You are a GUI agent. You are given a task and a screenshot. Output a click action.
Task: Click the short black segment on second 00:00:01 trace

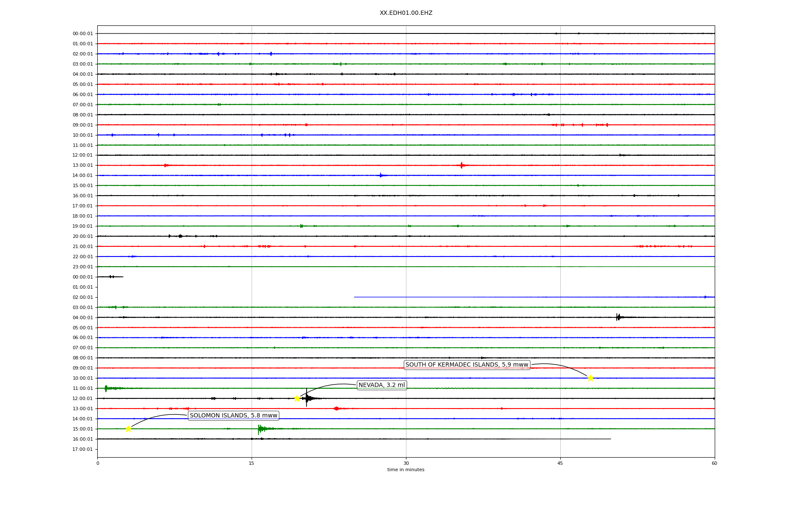coord(110,277)
